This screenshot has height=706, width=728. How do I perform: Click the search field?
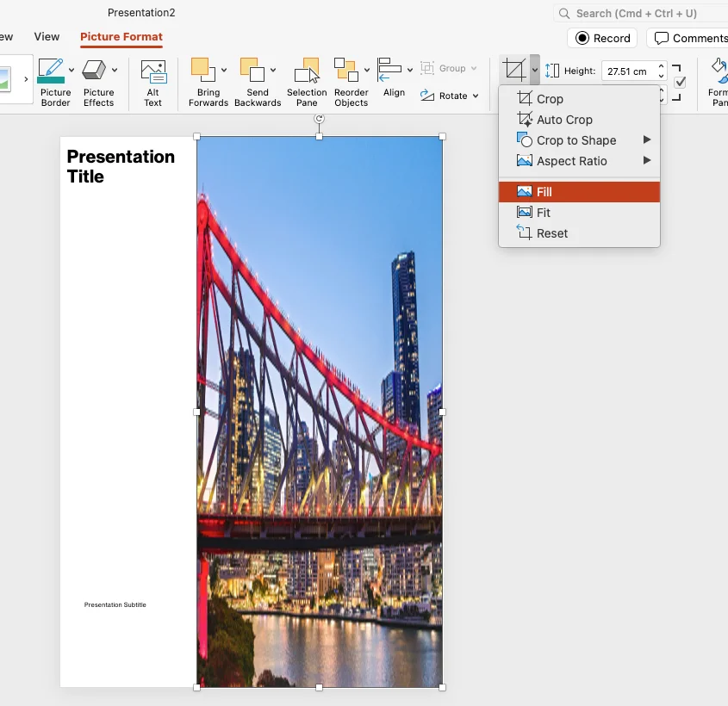pos(641,14)
